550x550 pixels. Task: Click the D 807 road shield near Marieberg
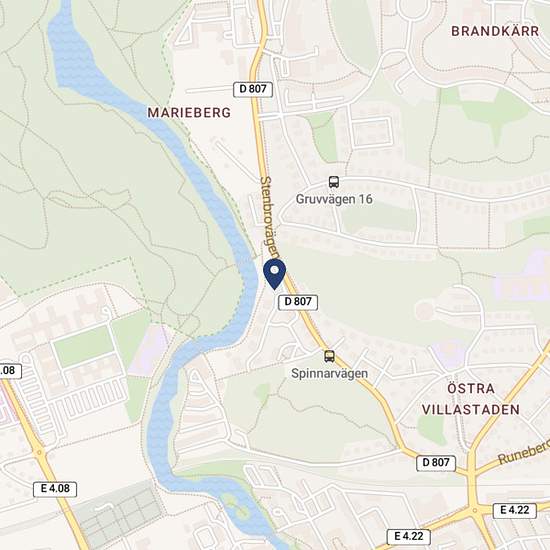coord(253,89)
